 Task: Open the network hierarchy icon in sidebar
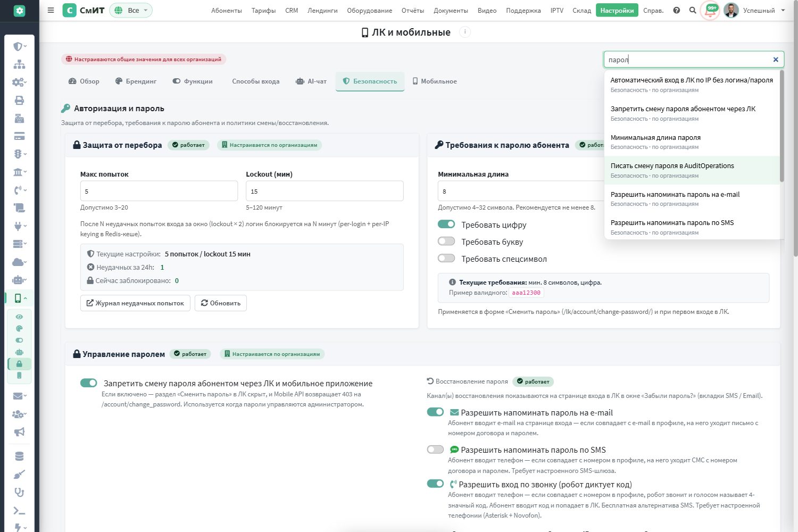(19, 64)
